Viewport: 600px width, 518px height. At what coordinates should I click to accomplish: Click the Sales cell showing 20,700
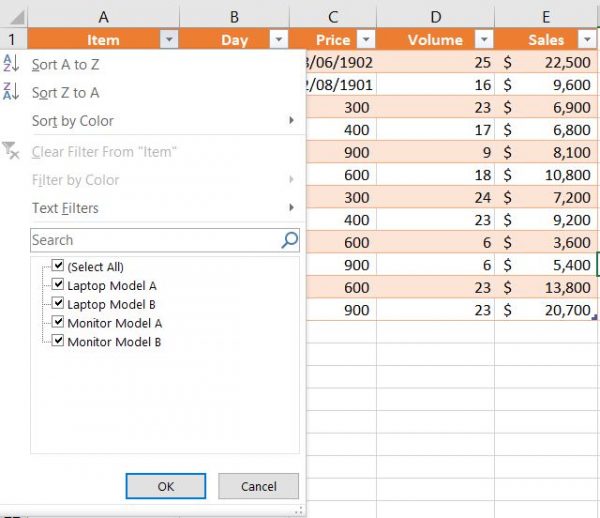click(x=546, y=310)
